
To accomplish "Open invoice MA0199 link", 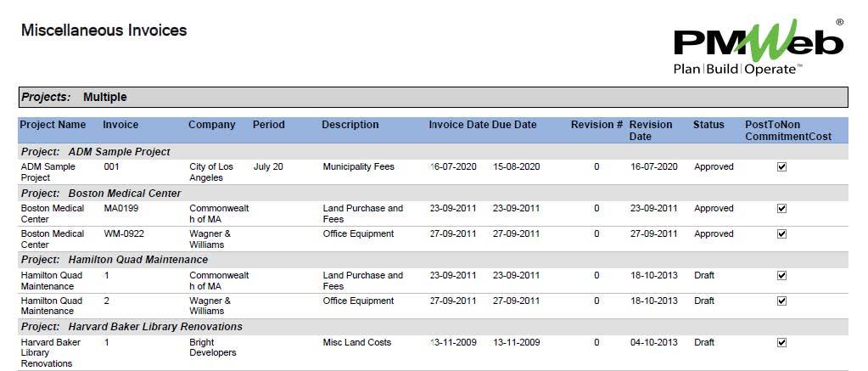I will click(121, 209).
